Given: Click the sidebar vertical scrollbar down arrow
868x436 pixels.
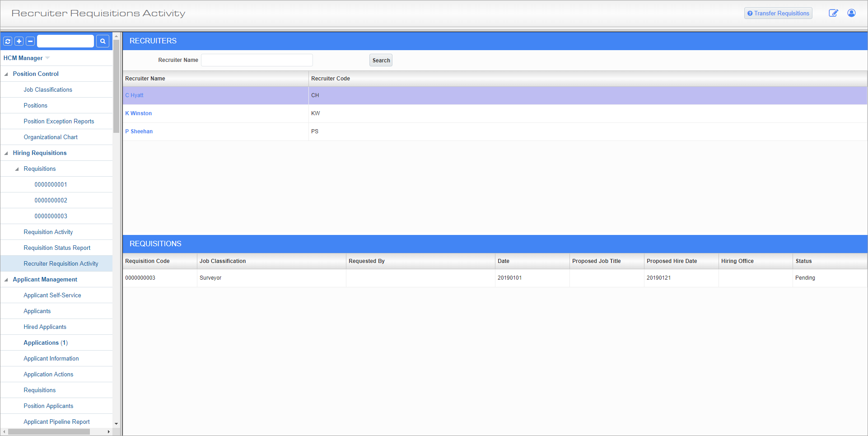Looking at the screenshot, I should pos(116,424).
